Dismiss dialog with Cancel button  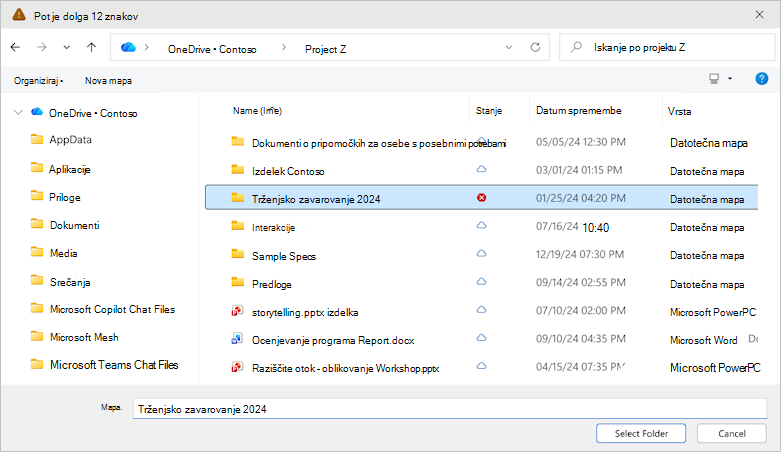click(x=732, y=434)
